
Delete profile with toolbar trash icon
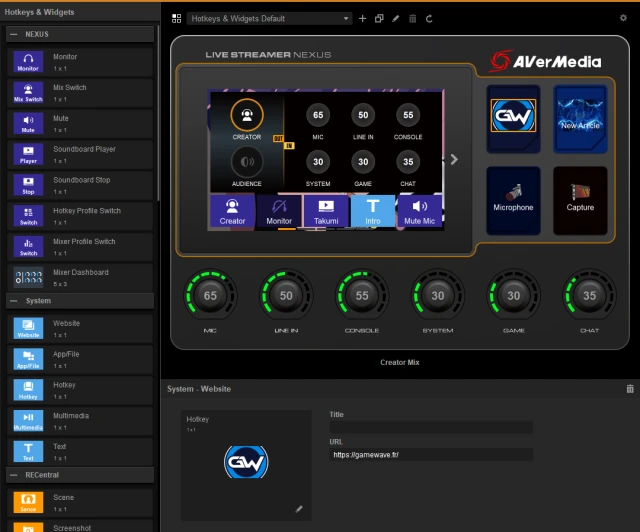413,18
